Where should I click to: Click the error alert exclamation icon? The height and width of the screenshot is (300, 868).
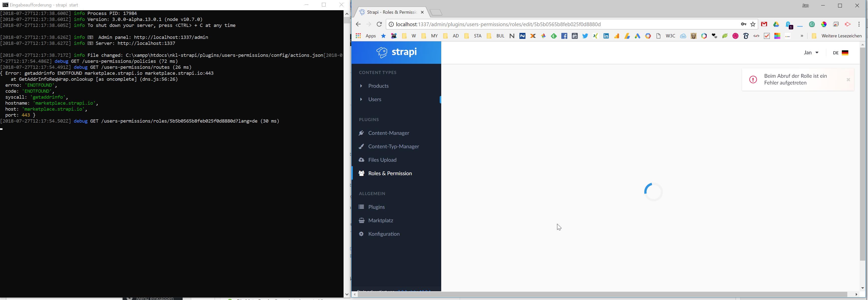tap(753, 79)
